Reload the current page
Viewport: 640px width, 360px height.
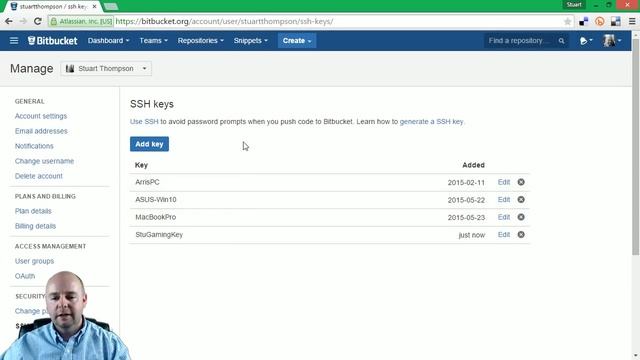coord(38,21)
